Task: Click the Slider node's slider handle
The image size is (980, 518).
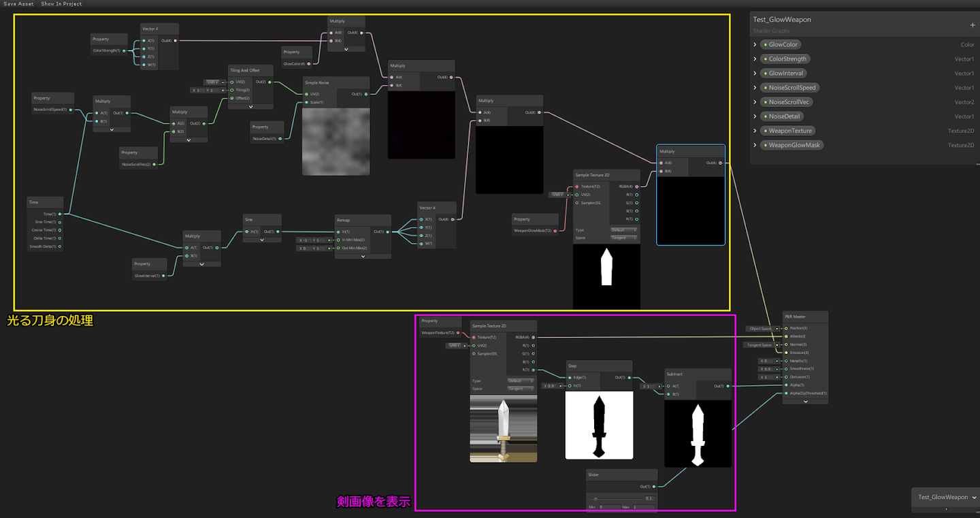Action: click(x=596, y=498)
